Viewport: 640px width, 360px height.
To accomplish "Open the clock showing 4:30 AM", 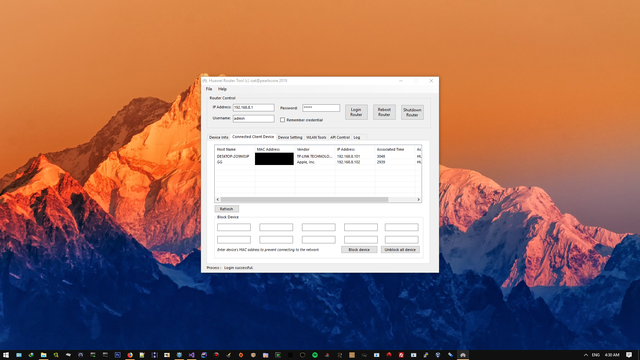I will tap(612, 355).
